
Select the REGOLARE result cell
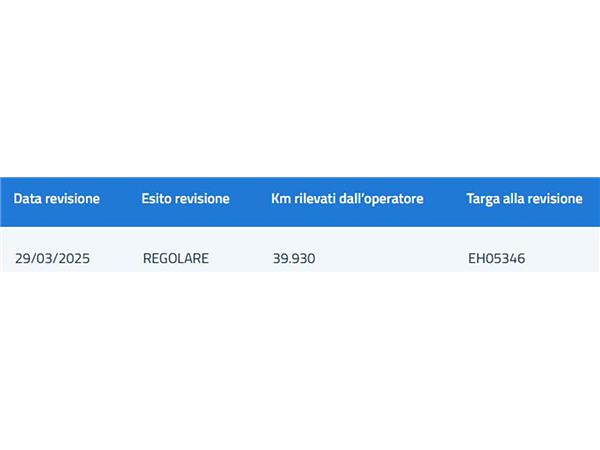pyautogui.click(x=176, y=258)
